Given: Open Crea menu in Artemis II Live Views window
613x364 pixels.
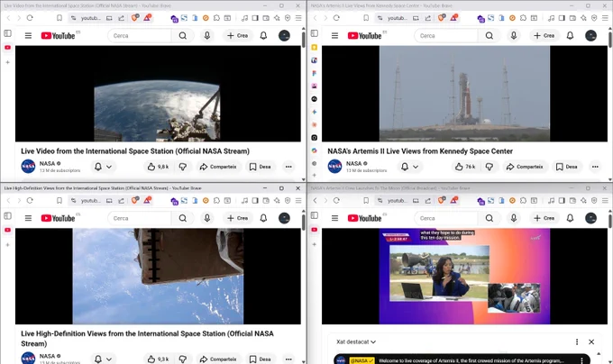Looking at the screenshot, I should 544,35.
